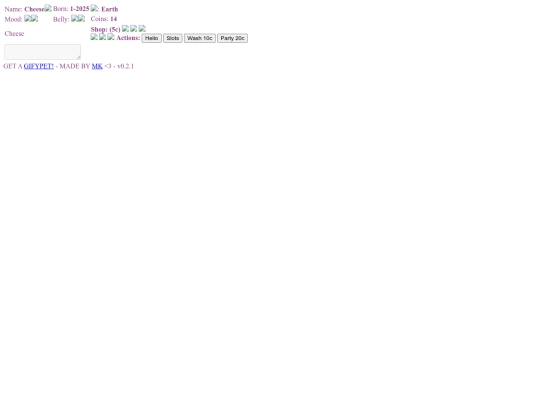Click the first Mood icon

(27, 18)
